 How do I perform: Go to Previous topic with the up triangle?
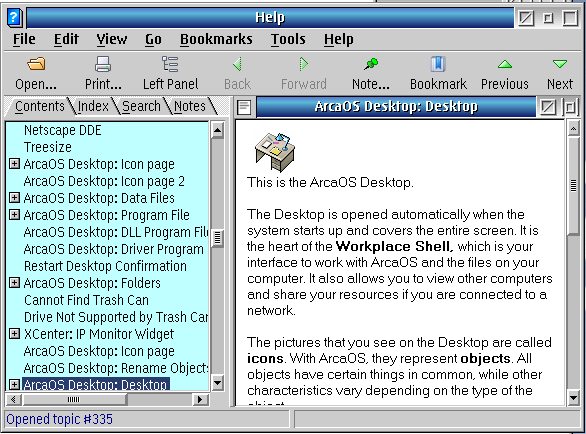pos(505,64)
